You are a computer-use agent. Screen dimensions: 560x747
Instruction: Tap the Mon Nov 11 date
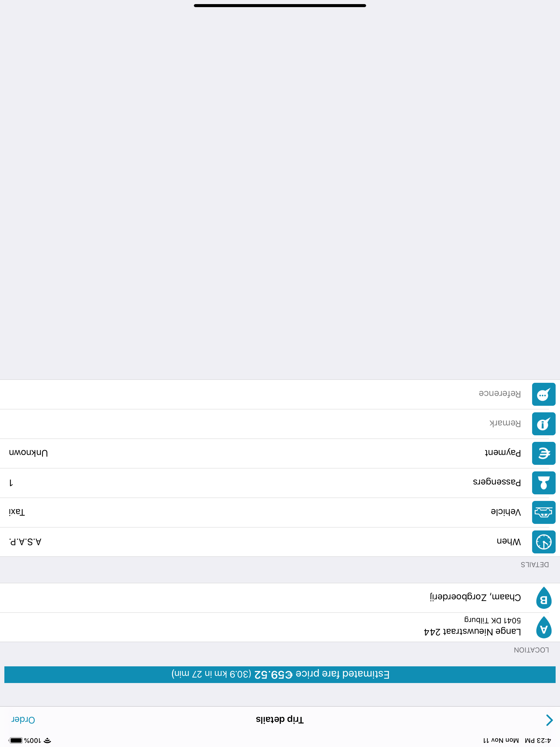pos(501,740)
